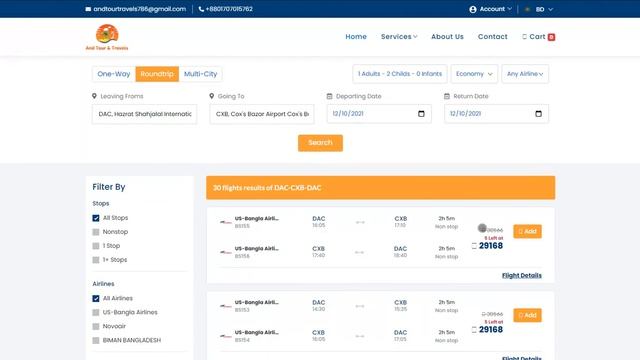Screen dimensions: 640x360
Task: Open the Any Airline dropdown
Action: (525, 74)
